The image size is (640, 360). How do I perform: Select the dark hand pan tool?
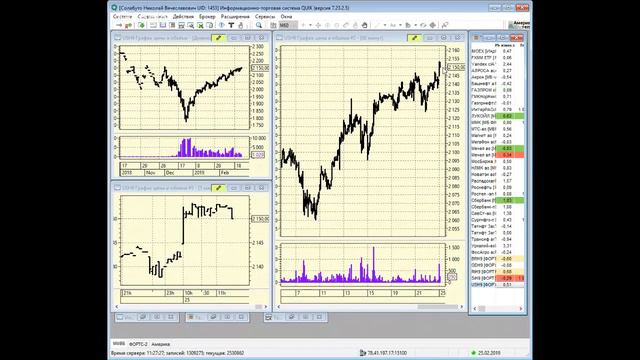[364, 25]
